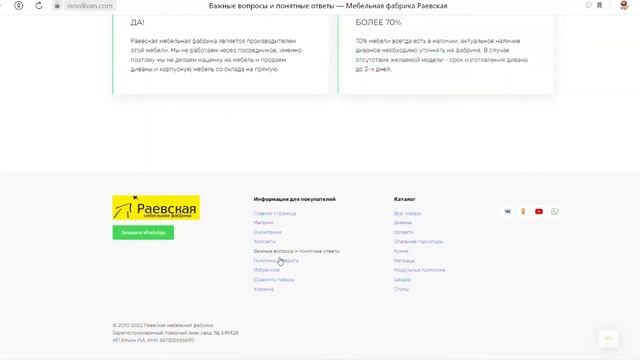This screenshot has height=360, width=640.
Task: Open the YouTube channel icon
Action: tap(539, 211)
